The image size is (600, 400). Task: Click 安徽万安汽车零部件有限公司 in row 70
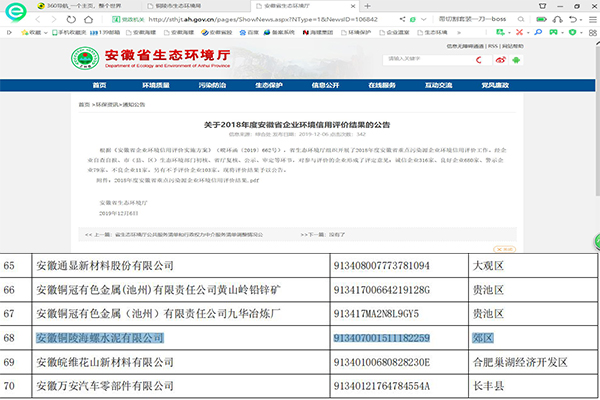pos(105,386)
